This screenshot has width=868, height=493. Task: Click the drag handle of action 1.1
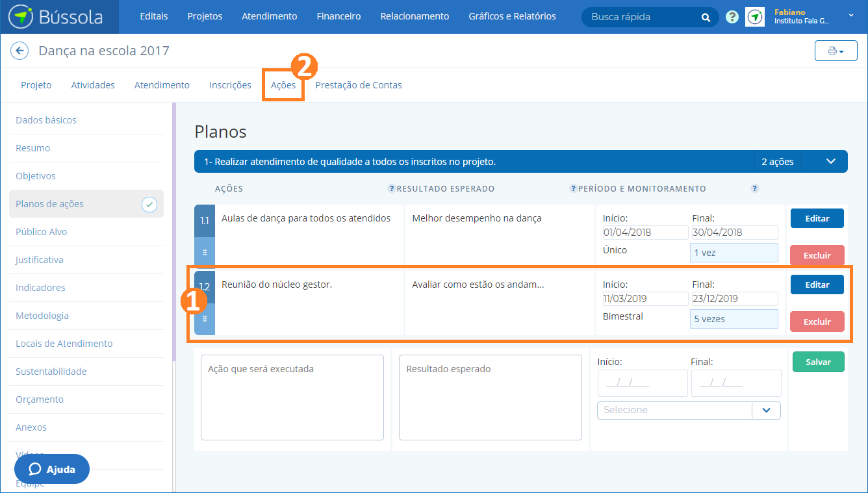tap(205, 253)
